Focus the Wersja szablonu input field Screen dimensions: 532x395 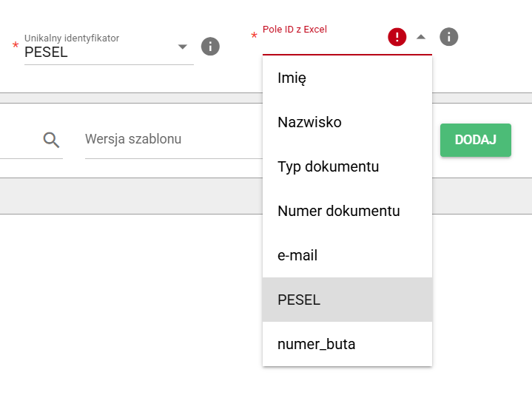click(x=170, y=139)
